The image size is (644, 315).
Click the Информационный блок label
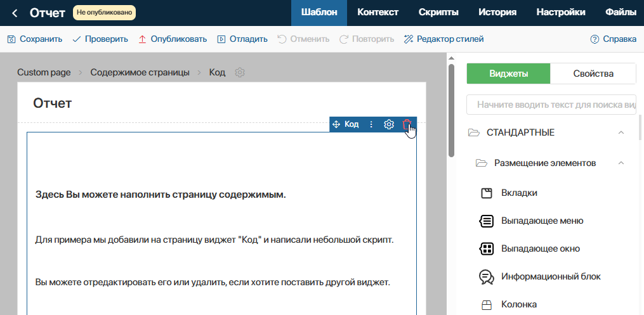551,276
